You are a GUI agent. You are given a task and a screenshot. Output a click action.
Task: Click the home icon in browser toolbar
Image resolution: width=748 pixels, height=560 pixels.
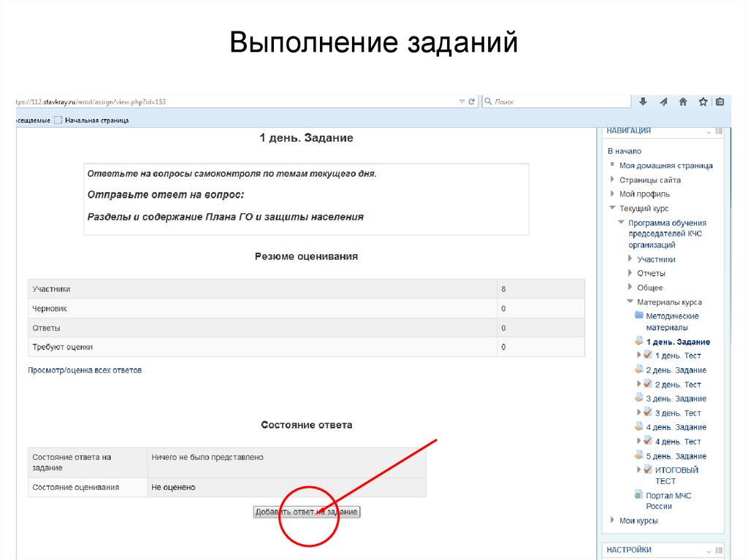pyautogui.click(x=682, y=101)
